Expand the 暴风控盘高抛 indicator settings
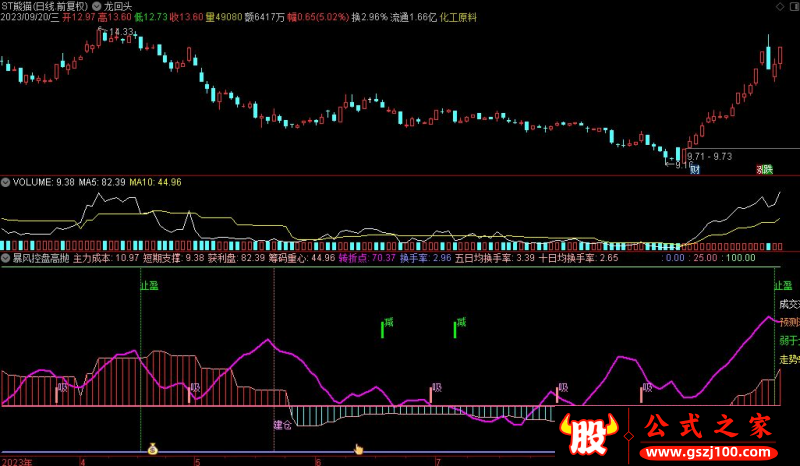Screen dimensions: 800x466 click(6, 258)
